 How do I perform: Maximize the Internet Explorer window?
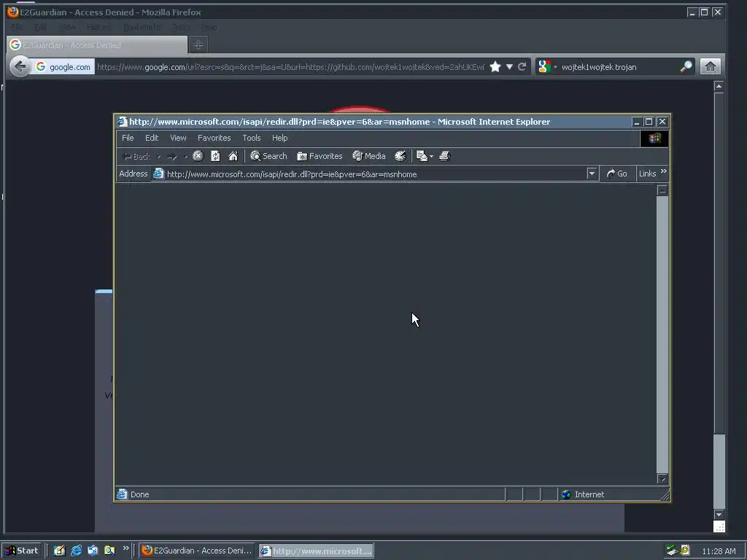(x=649, y=122)
